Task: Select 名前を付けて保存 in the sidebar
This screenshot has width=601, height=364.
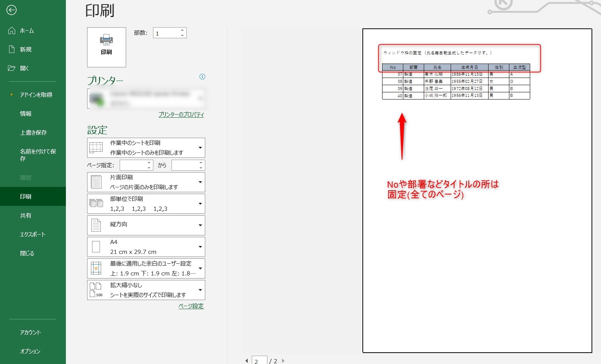Action: pyautogui.click(x=38, y=155)
